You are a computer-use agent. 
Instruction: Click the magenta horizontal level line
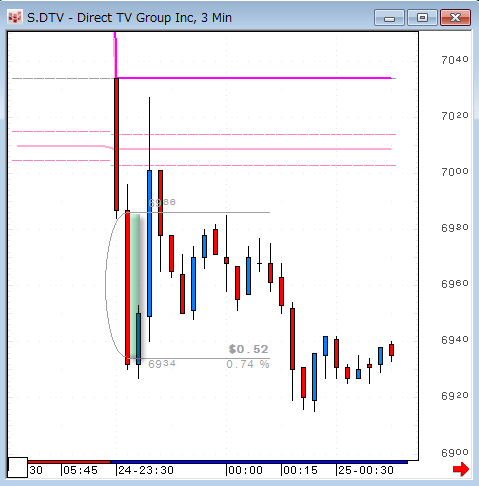[255, 78]
